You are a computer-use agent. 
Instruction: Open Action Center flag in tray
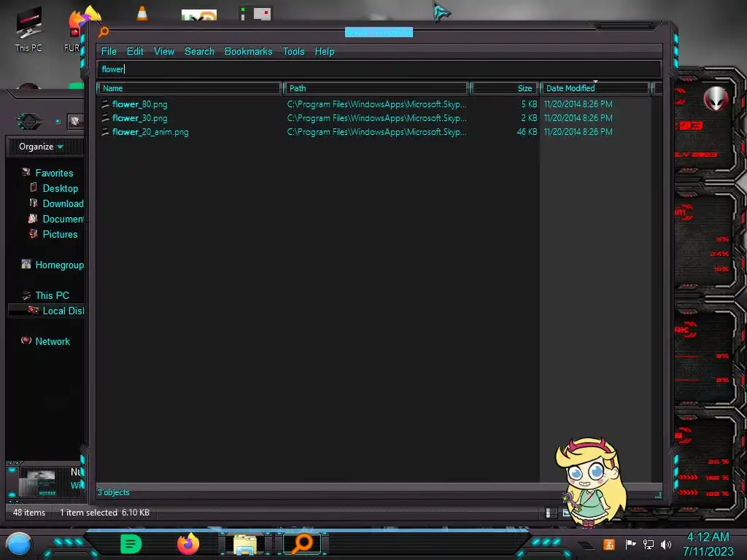[x=630, y=544]
